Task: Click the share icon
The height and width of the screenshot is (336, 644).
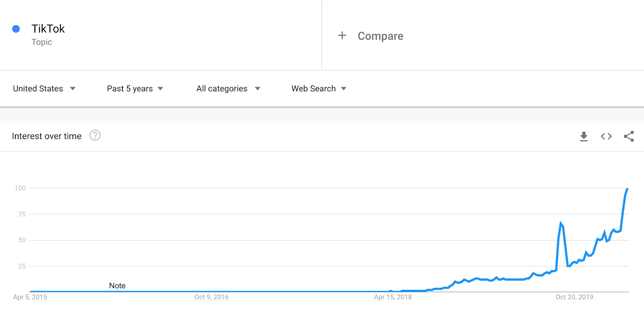Action: (629, 136)
